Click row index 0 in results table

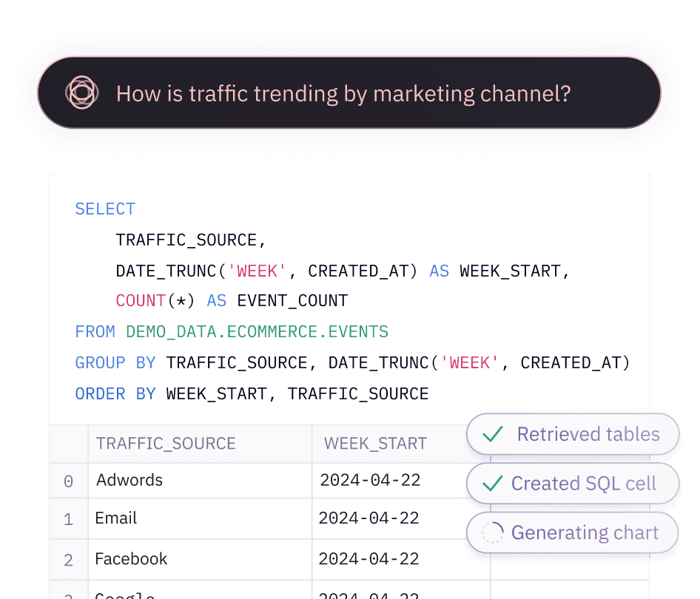[68, 481]
